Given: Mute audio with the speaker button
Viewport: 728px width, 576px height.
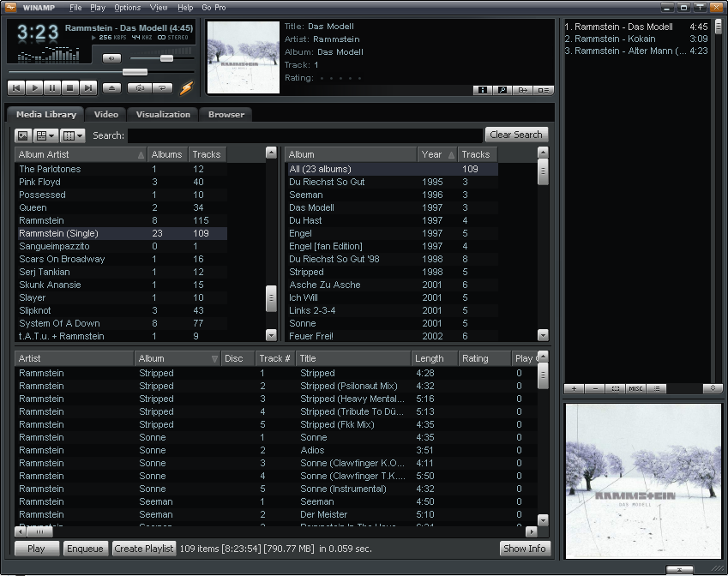Looking at the screenshot, I should point(111,58).
